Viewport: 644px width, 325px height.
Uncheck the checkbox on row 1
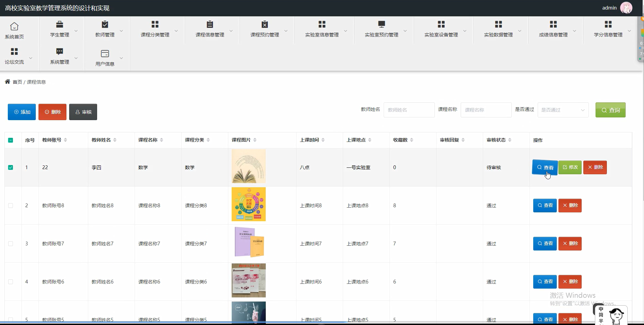coord(11,167)
